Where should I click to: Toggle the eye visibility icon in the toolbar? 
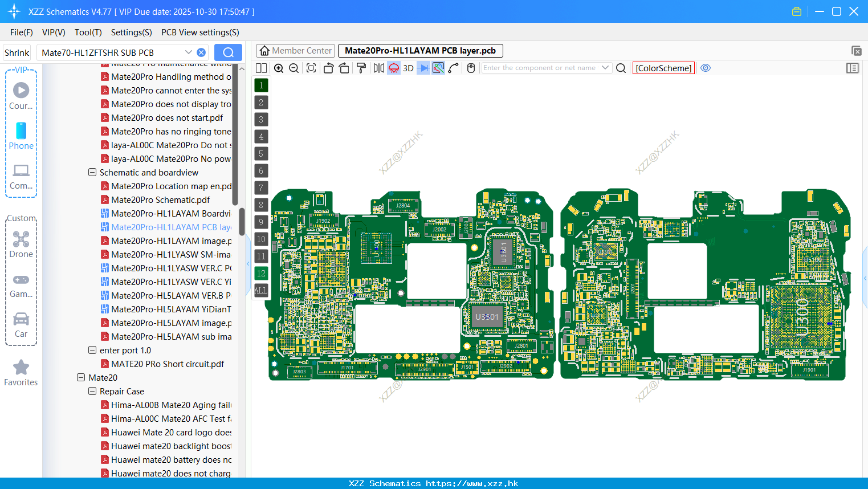click(706, 68)
